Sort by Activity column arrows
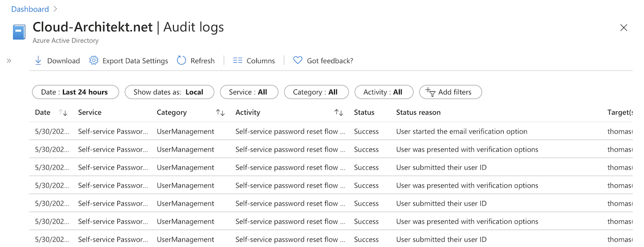Screen dimensions: 644x247 tap(339, 112)
